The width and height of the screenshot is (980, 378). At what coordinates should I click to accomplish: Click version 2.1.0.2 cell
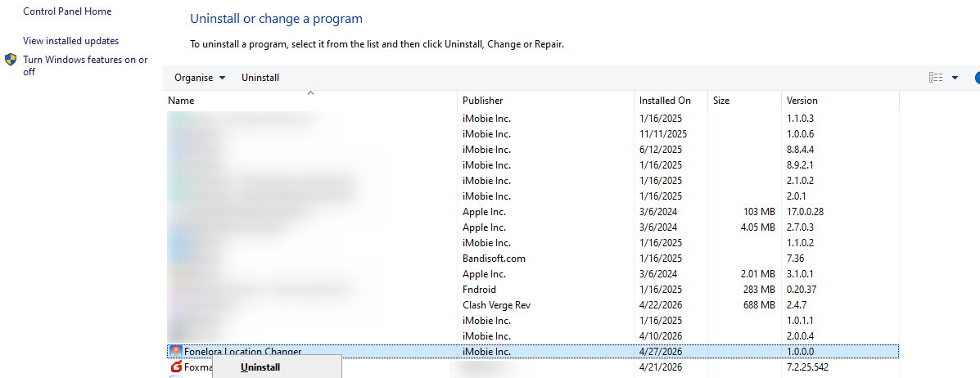click(800, 181)
